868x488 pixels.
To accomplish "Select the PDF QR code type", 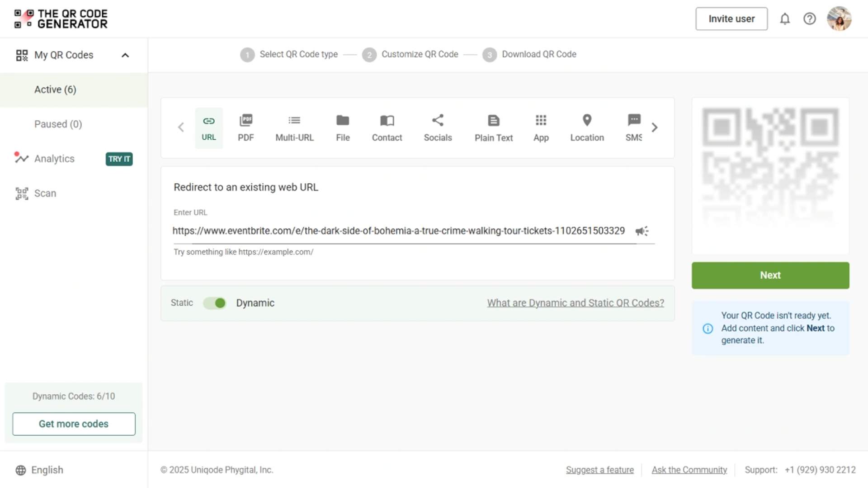I will point(246,128).
